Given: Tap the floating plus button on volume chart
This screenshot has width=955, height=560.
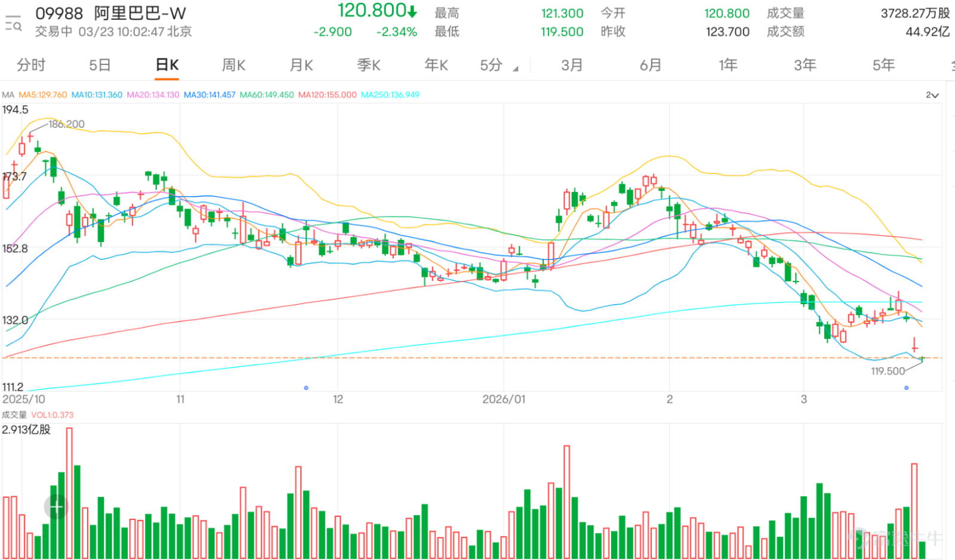Looking at the screenshot, I should [x=57, y=508].
